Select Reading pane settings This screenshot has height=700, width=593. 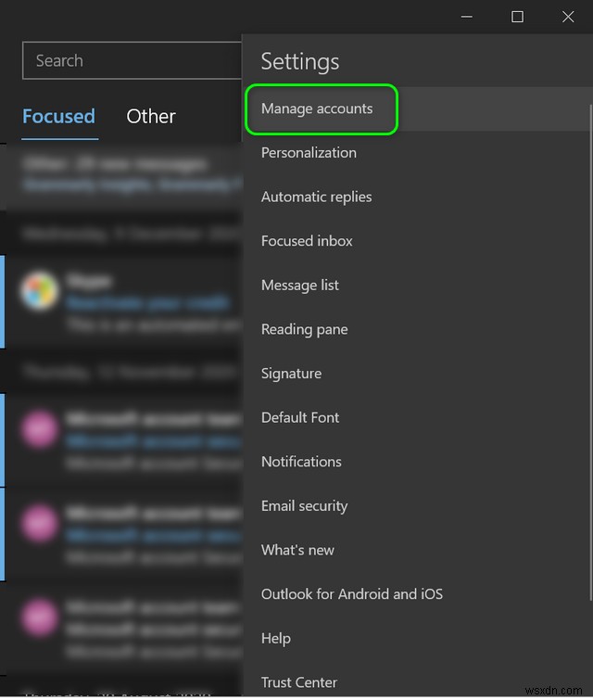pyautogui.click(x=304, y=329)
